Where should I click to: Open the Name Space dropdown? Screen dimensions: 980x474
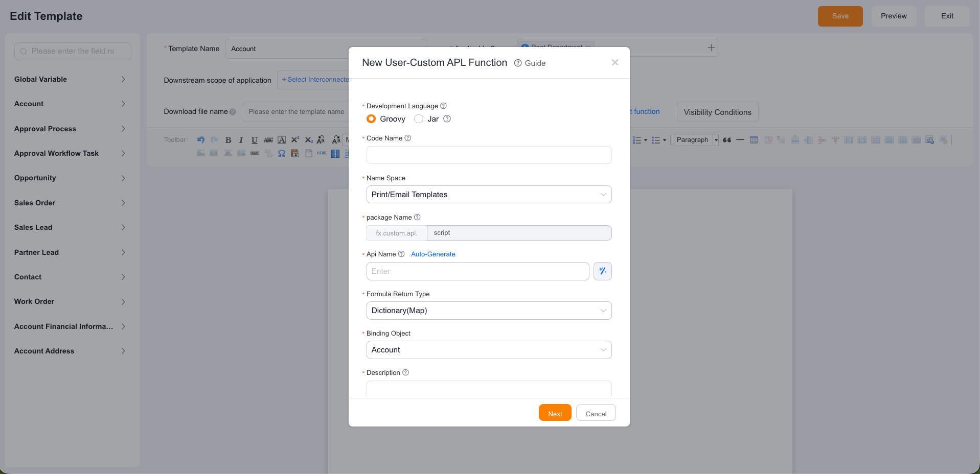pos(489,195)
